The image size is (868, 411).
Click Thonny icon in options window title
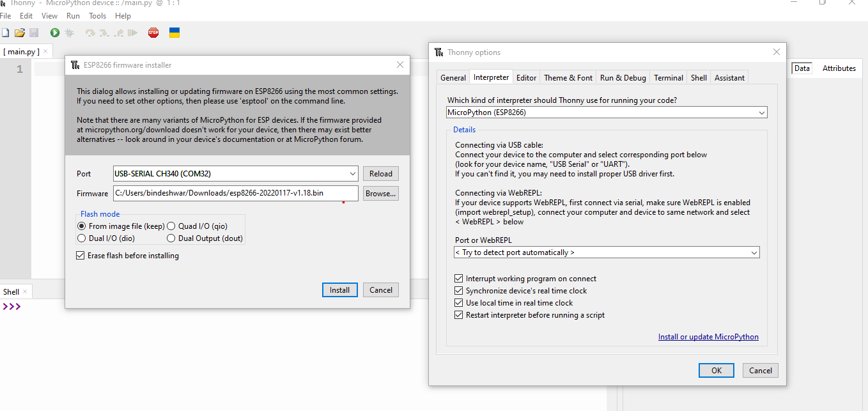click(438, 52)
